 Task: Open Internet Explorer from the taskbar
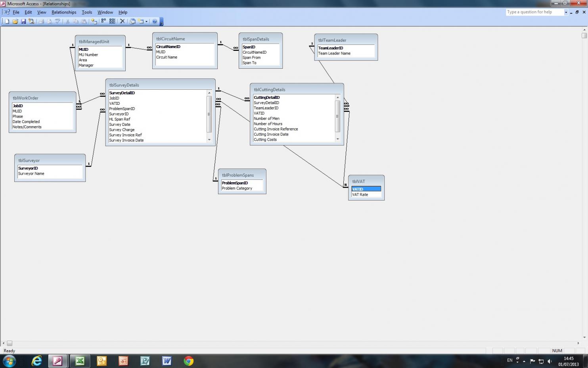pos(37,361)
